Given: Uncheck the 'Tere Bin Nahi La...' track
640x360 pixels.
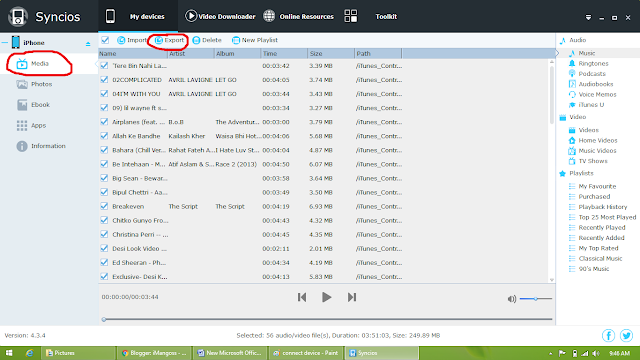Looking at the screenshot, I should (x=104, y=66).
